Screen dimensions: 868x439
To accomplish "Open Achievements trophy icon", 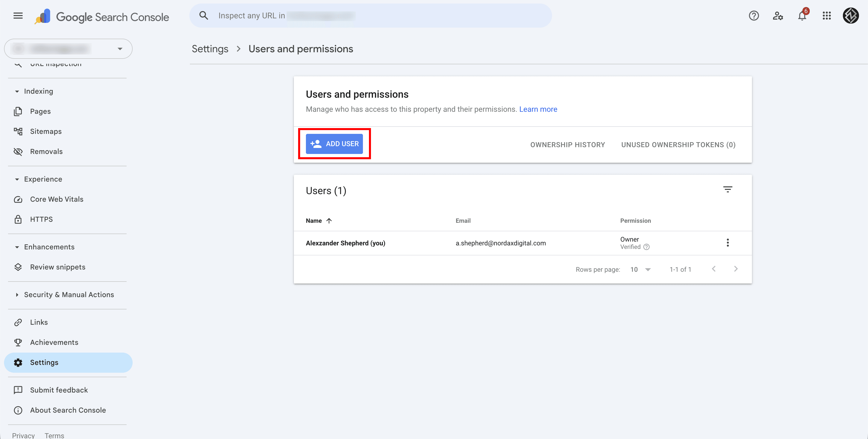I will [x=18, y=342].
